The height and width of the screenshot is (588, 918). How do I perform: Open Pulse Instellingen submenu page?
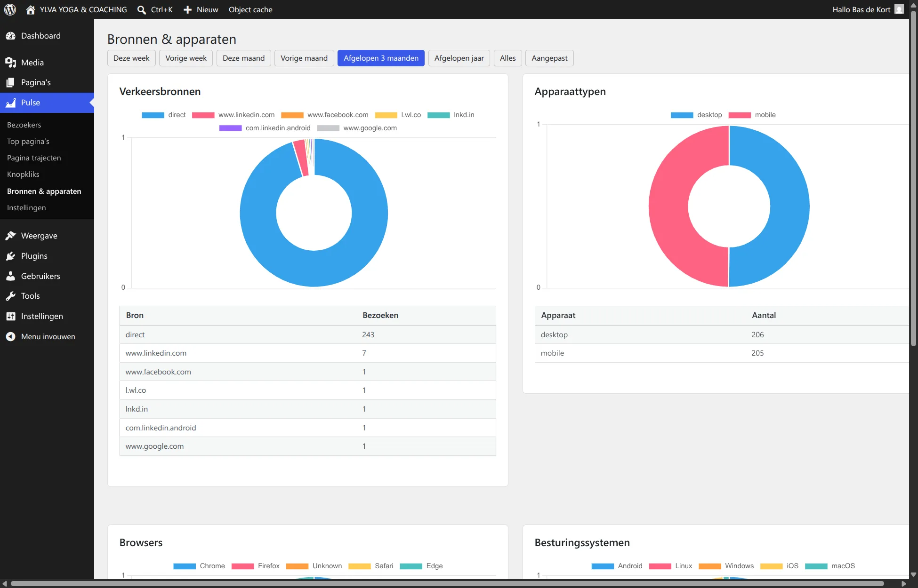pyautogui.click(x=26, y=207)
